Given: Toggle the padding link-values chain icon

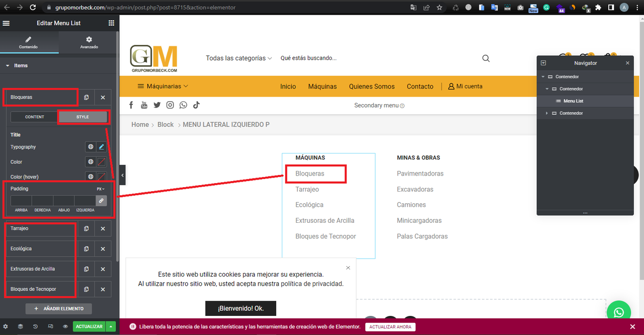Looking at the screenshot, I should [x=101, y=201].
